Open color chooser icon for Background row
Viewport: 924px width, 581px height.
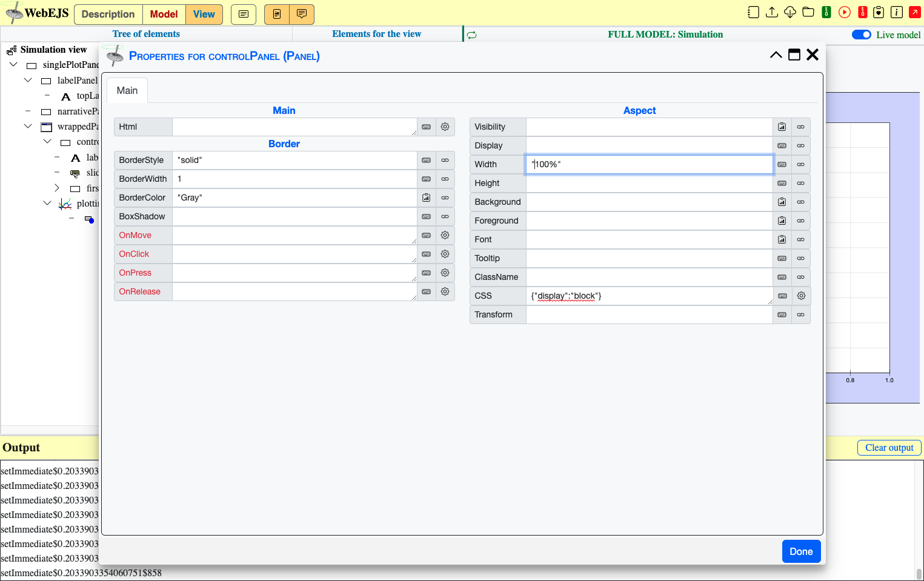tap(782, 202)
